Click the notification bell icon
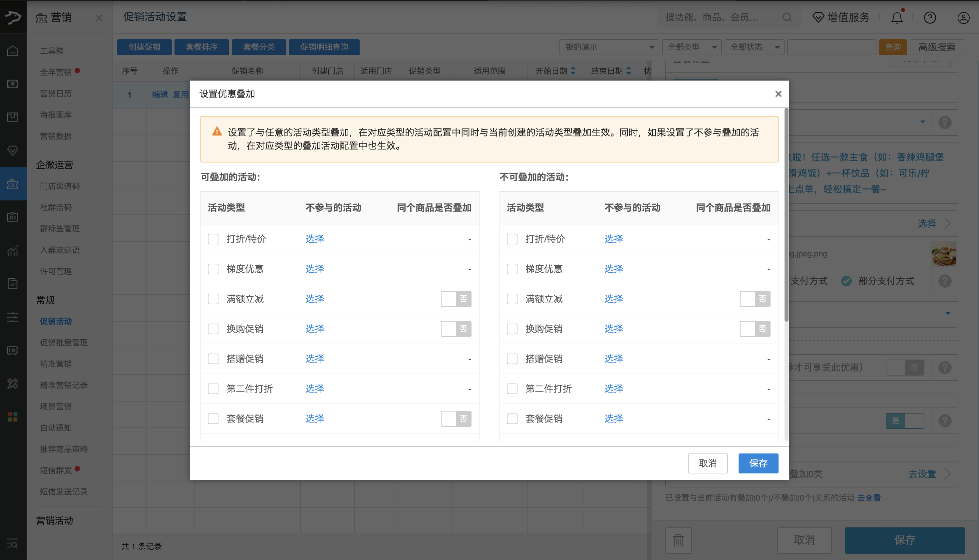979x560 pixels. point(897,17)
